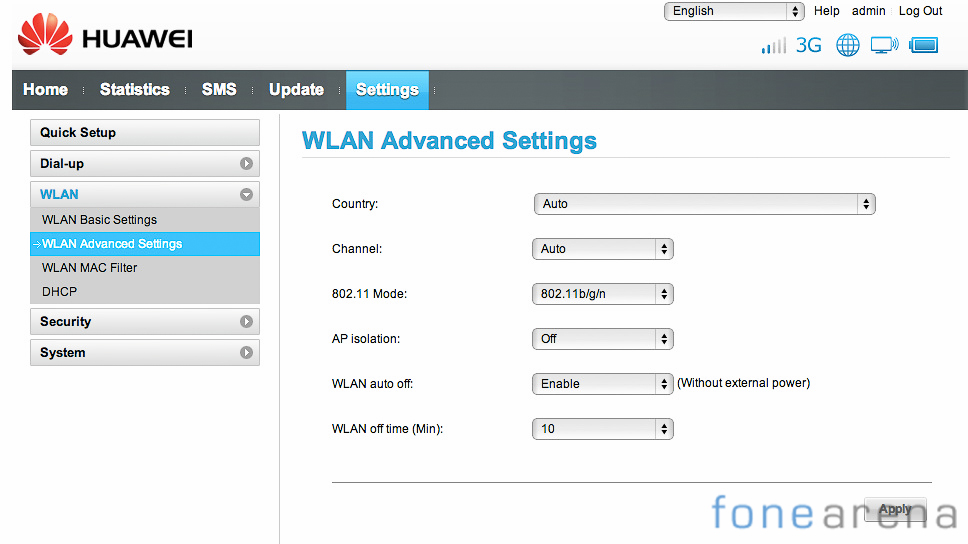Open the 802.11 Mode dropdown
The width and height of the screenshot is (968, 544).
[603, 294]
